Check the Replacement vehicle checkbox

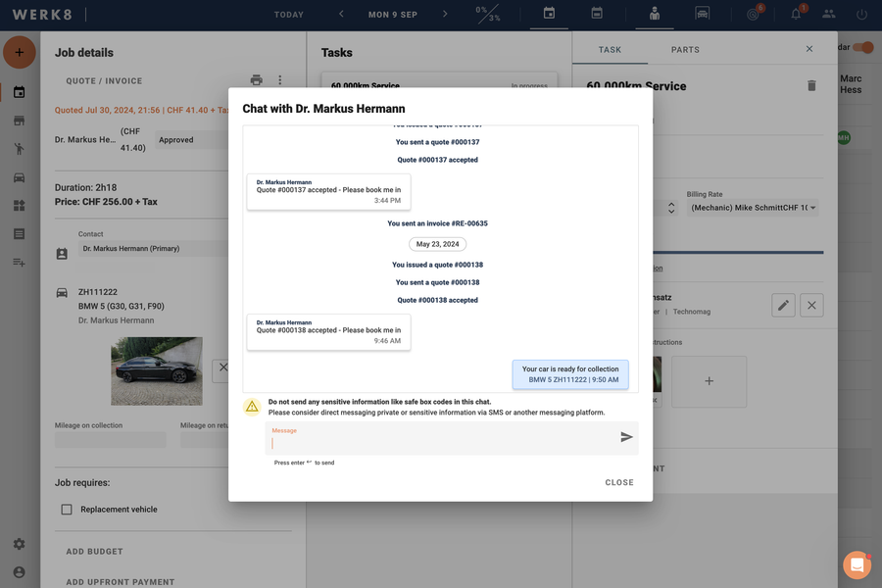67,509
